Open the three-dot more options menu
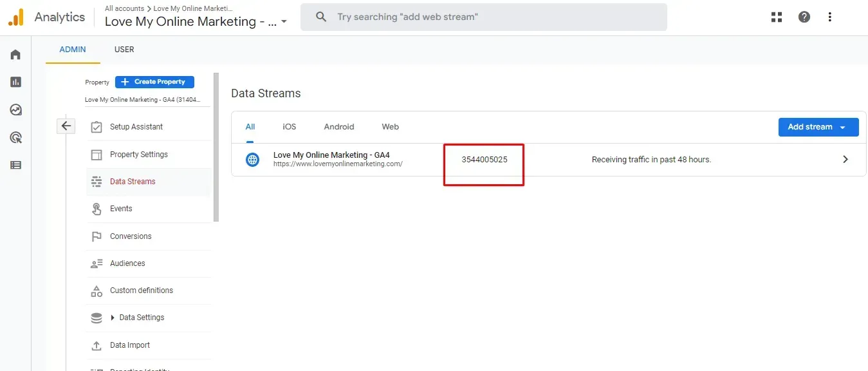 point(830,17)
